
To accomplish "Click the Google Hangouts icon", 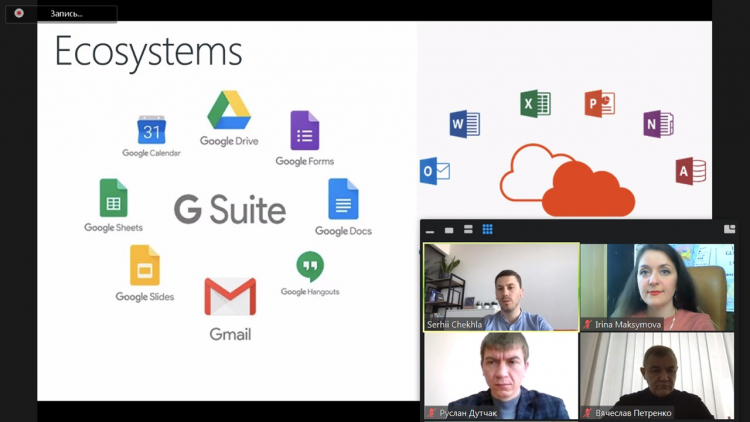I will coord(310,266).
